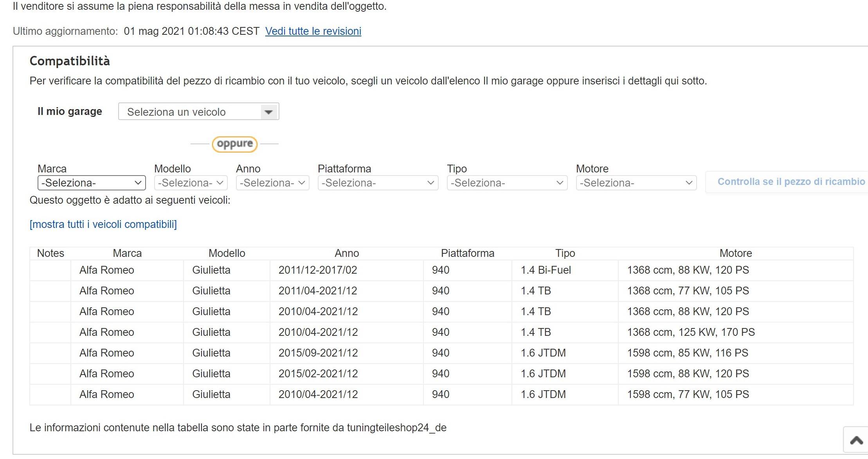Click the 'Il mio garage' label
Image resolution: width=868 pixels, height=459 pixels.
point(70,111)
